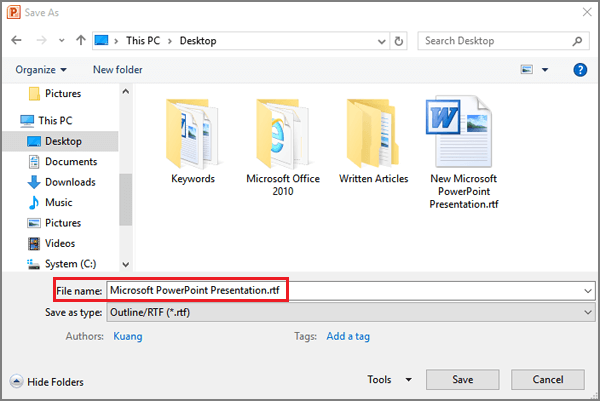Expand the File name dropdown arrow
Screen dimensions: 600x401
point(588,291)
